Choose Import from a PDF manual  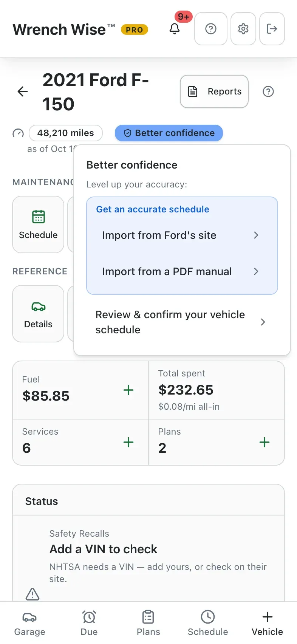pos(182,271)
